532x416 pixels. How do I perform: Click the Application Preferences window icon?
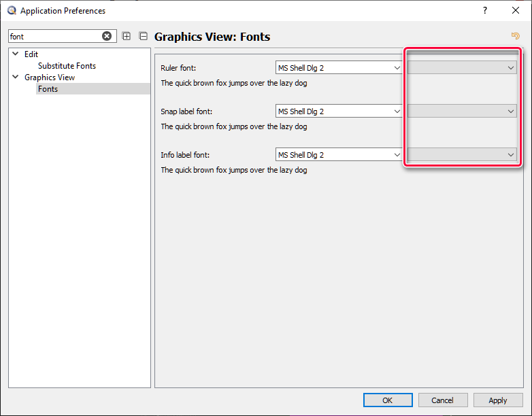(x=12, y=11)
